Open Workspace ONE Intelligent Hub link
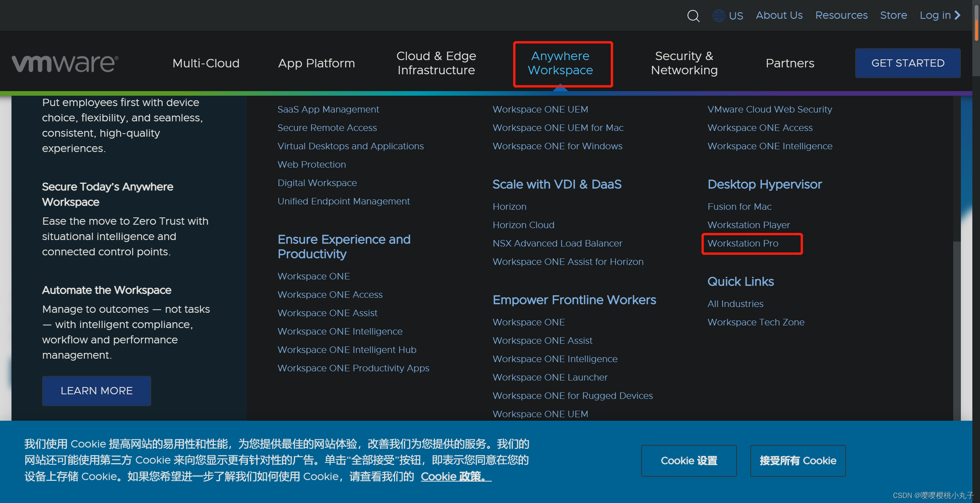 [x=347, y=350]
